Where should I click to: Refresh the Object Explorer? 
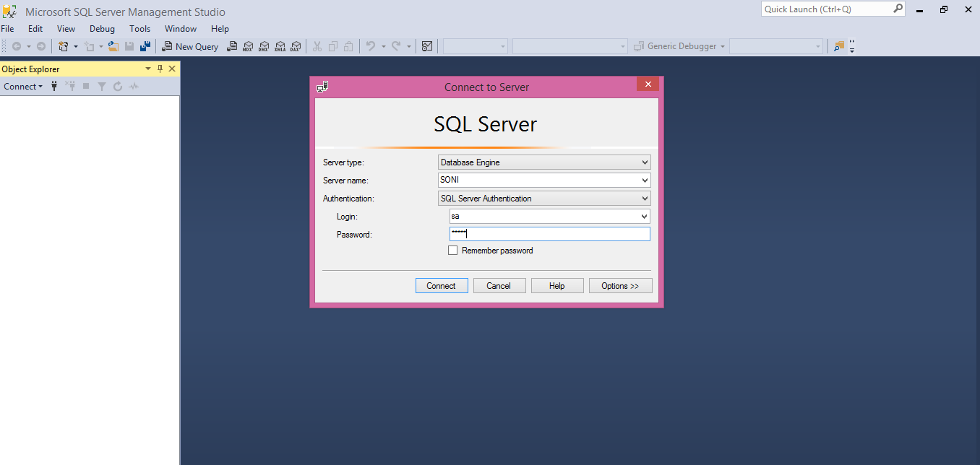(118, 86)
